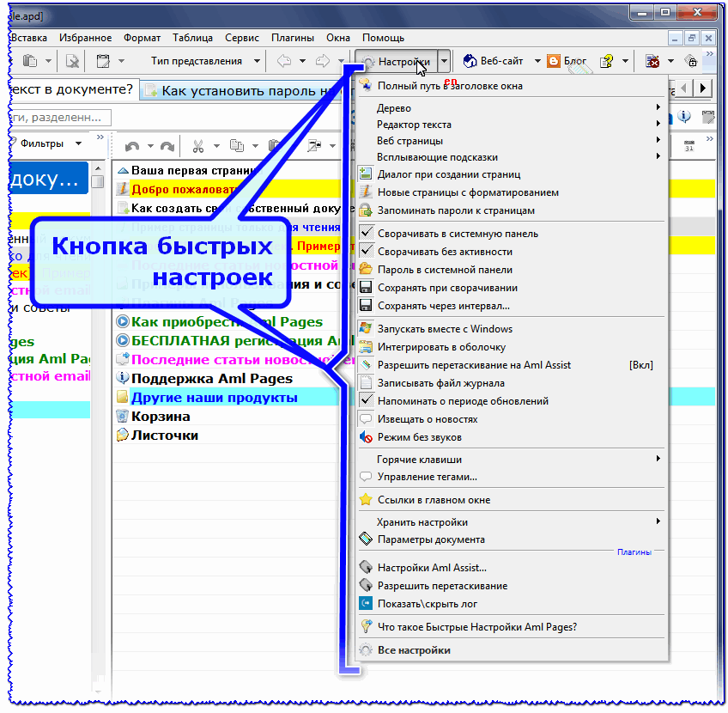This screenshot has width=728, height=713.
Task: Open the dropdown arrow beside Настройки button
Action: click(445, 61)
